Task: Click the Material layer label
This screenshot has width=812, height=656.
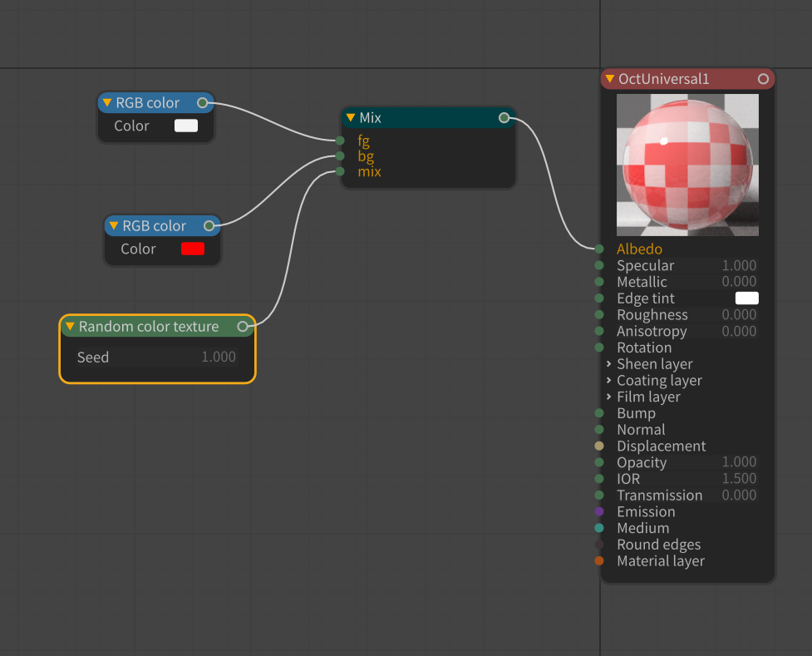Action: click(661, 560)
